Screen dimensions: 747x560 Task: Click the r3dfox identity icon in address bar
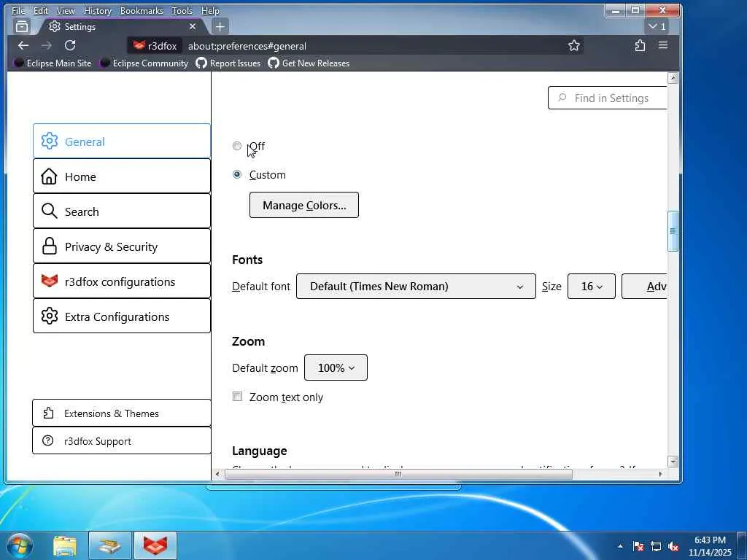pyautogui.click(x=155, y=46)
